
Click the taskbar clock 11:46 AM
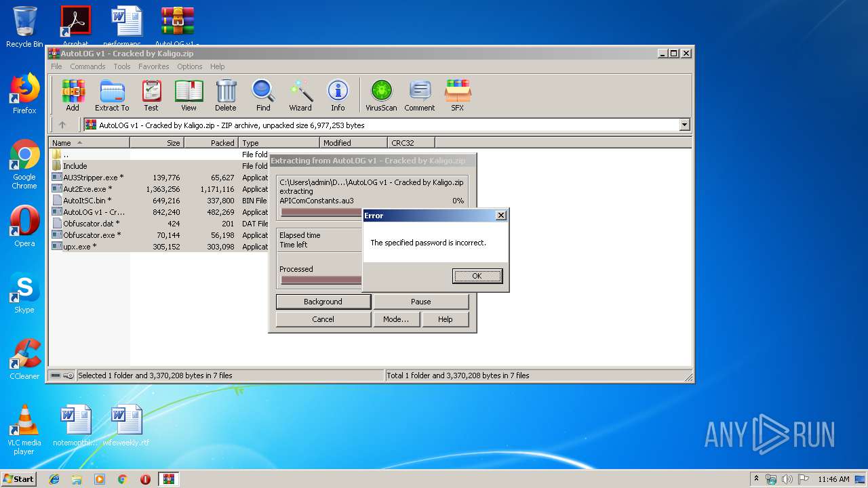(833, 479)
